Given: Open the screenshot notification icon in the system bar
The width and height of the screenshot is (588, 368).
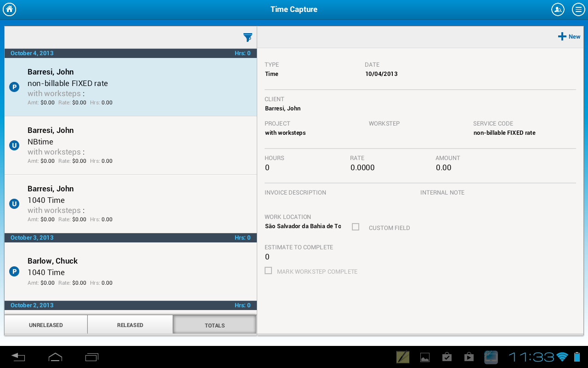Looking at the screenshot, I should point(491,357).
